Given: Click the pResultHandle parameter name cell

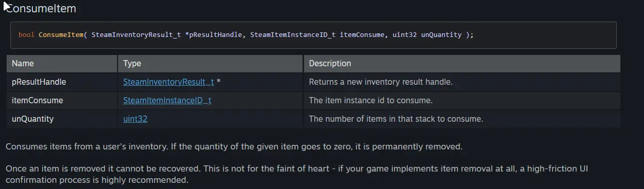Looking at the screenshot, I should 62,82.
